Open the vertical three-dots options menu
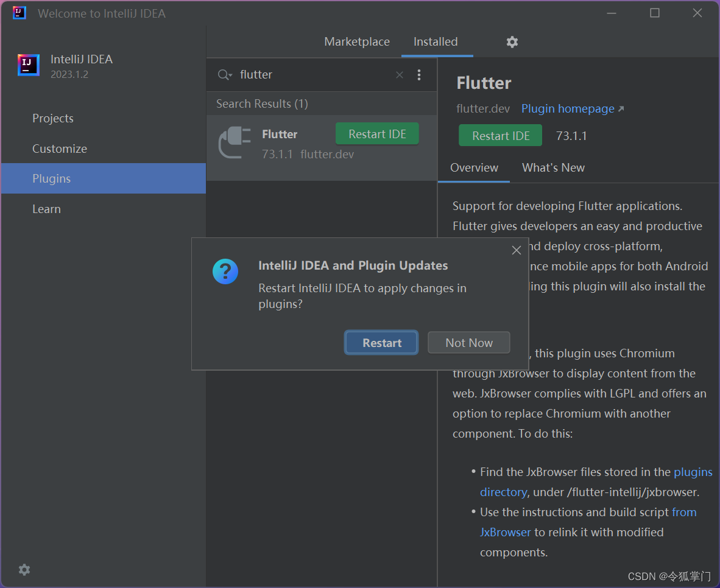The image size is (720, 588). pos(418,75)
